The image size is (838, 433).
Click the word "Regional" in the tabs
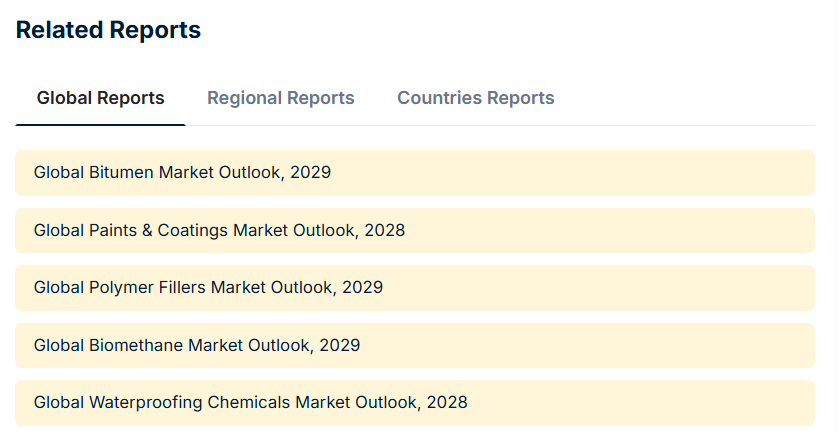(x=243, y=98)
